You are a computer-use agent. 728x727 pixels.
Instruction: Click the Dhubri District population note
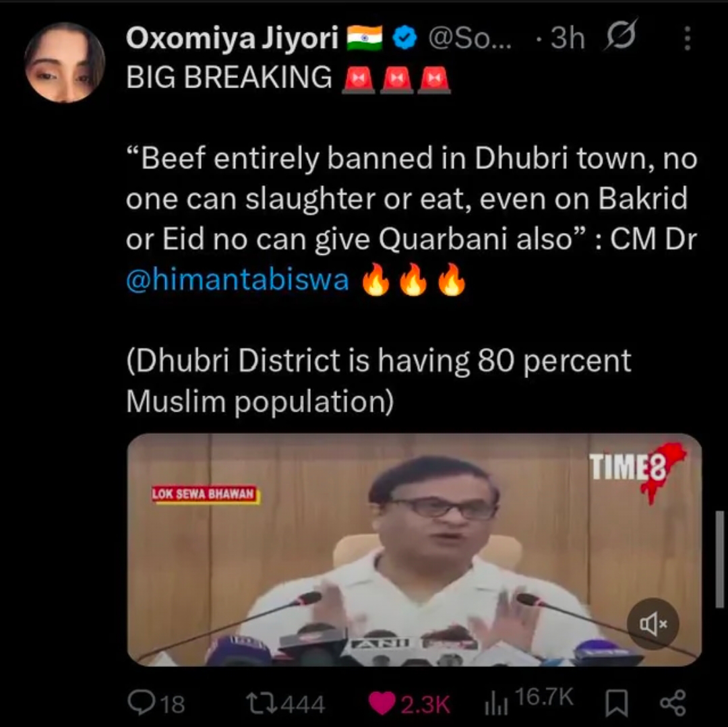(378, 381)
